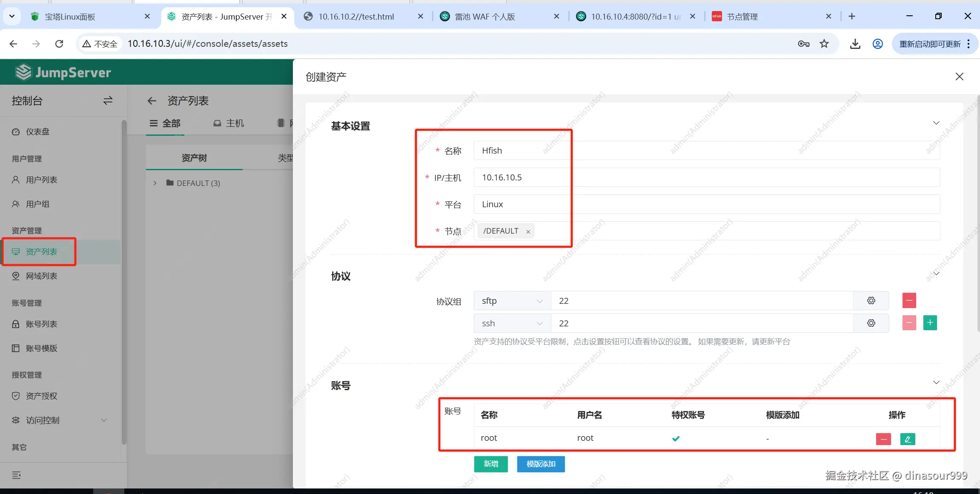Toggle the console sidebar switch icon

click(x=108, y=101)
